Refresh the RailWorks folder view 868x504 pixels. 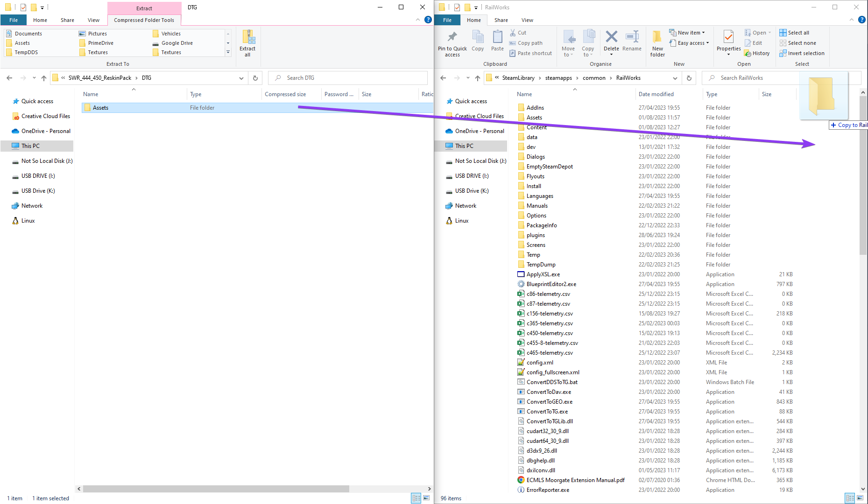pos(689,78)
